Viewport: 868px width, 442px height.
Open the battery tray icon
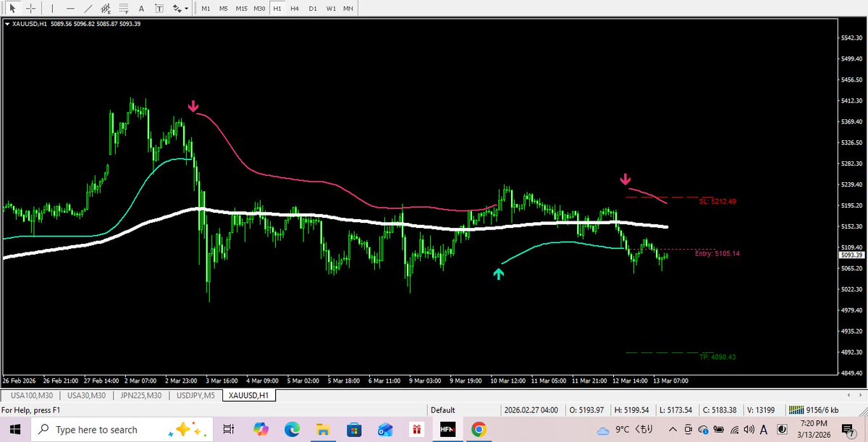point(719,430)
